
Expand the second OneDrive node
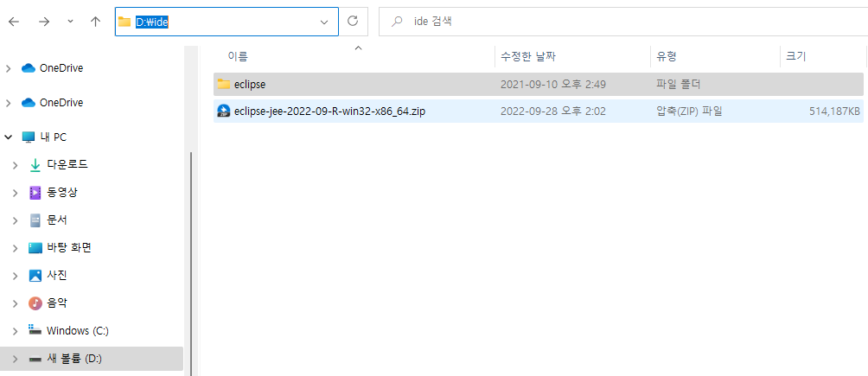[x=9, y=103]
